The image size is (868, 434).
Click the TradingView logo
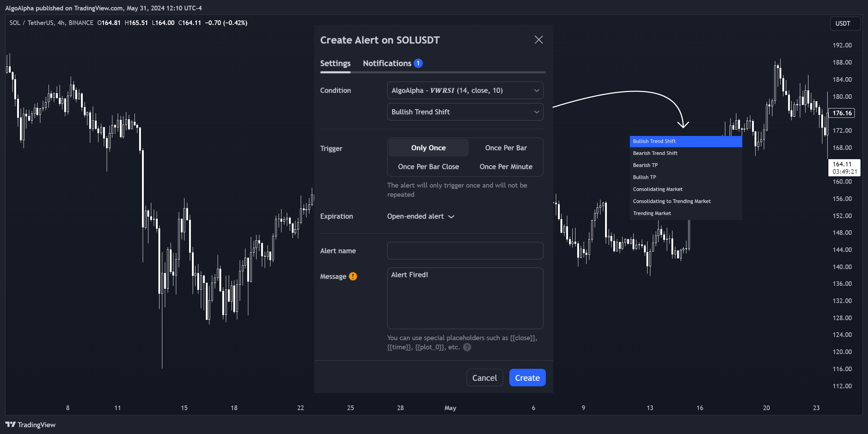(x=31, y=424)
